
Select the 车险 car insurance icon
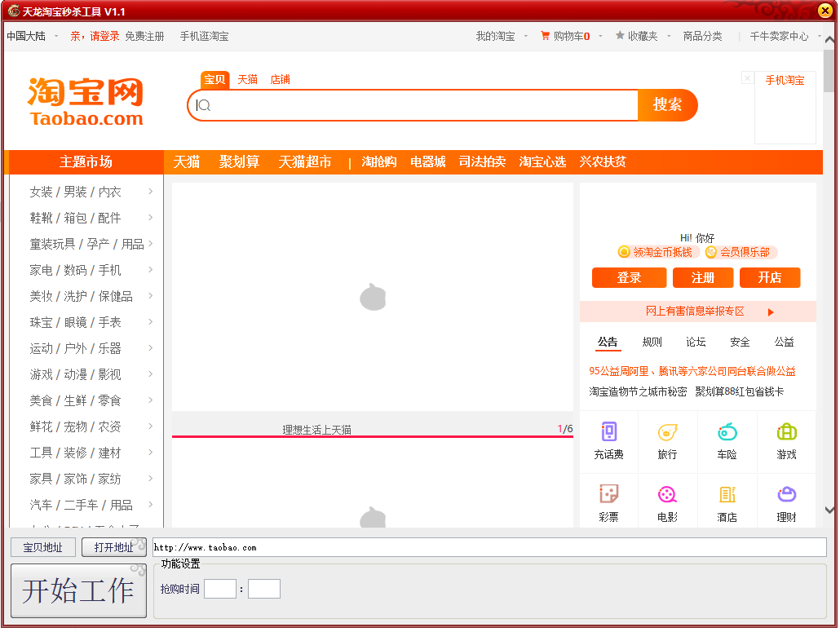727,431
